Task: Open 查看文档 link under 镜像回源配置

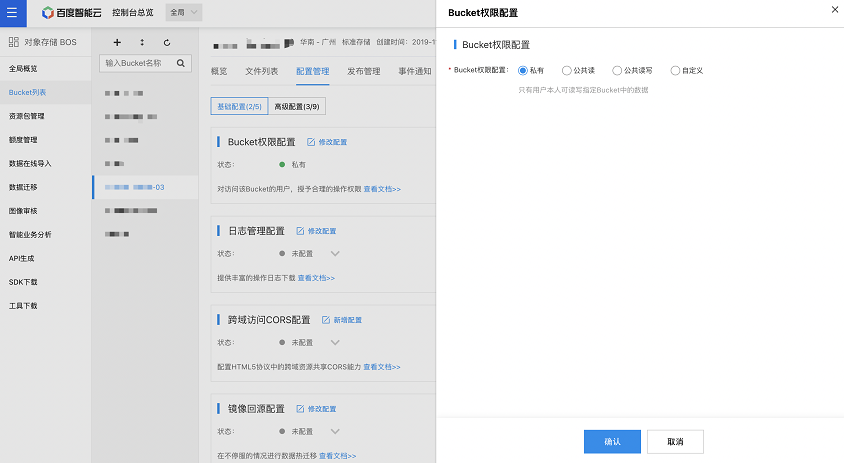Action: pyautogui.click(x=337, y=455)
